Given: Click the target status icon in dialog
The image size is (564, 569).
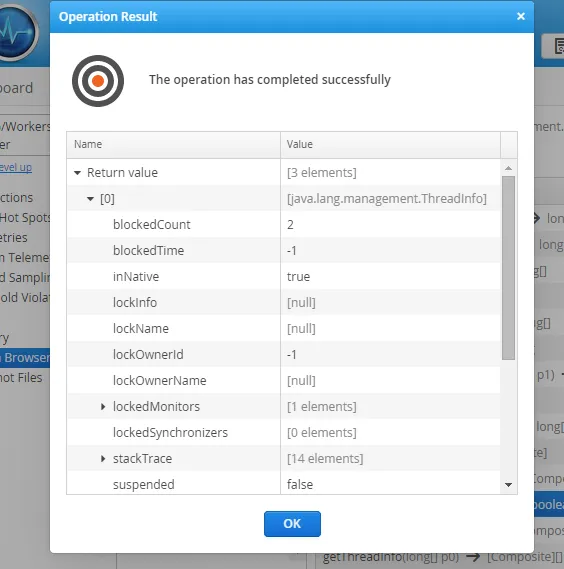Looking at the screenshot, I should click(98, 81).
